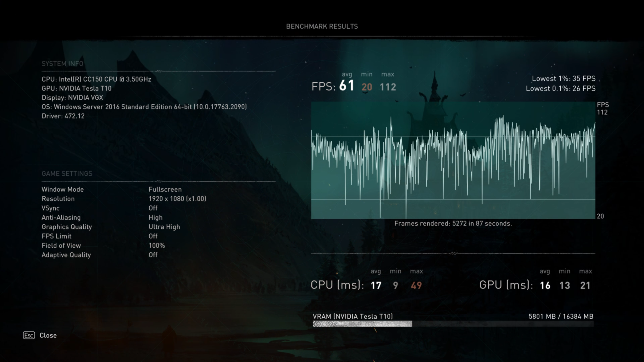Select the SYSTEM INFO section header
The height and width of the screenshot is (362, 644).
point(62,63)
